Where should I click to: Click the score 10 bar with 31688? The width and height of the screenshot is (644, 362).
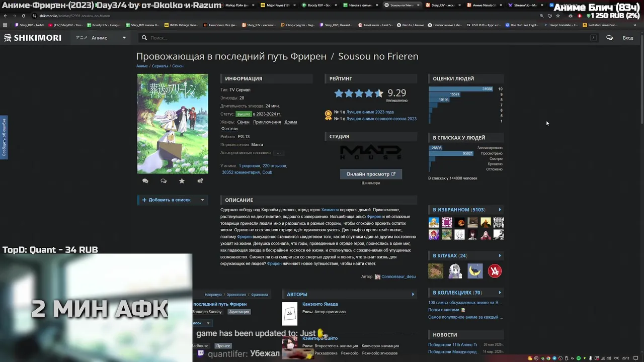(x=461, y=89)
